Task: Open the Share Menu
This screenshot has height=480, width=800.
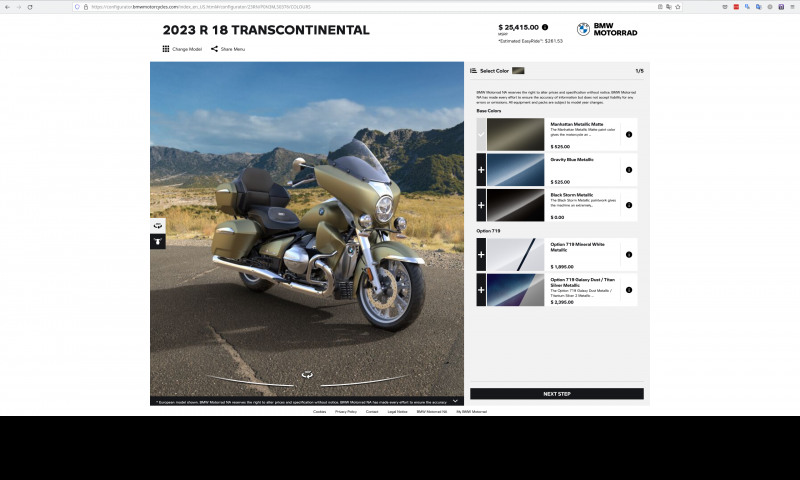Action: click(x=228, y=49)
